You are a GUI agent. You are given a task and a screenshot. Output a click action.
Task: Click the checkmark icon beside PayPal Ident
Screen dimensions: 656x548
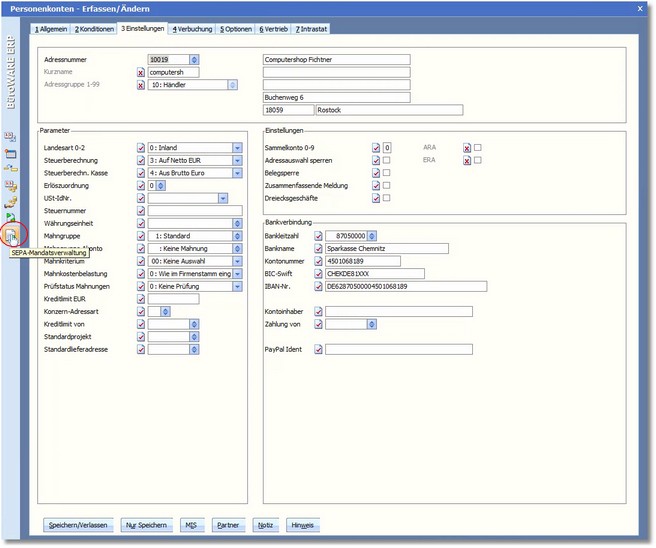(319, 350)
